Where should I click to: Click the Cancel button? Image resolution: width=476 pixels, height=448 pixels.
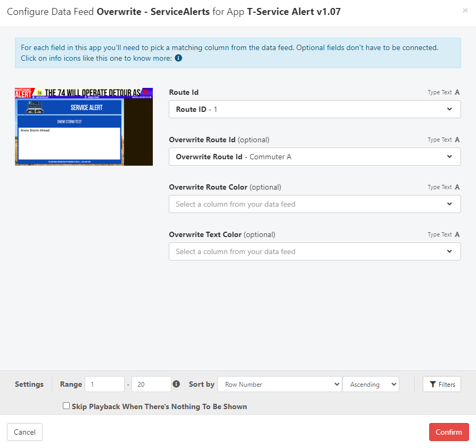24,432
